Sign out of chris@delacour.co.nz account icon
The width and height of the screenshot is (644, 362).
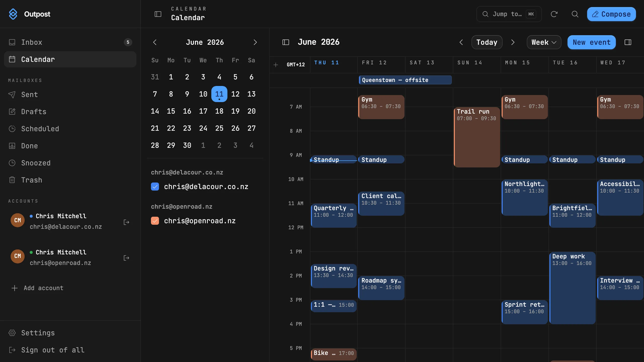pyautogui.click(x=126, y=222)
